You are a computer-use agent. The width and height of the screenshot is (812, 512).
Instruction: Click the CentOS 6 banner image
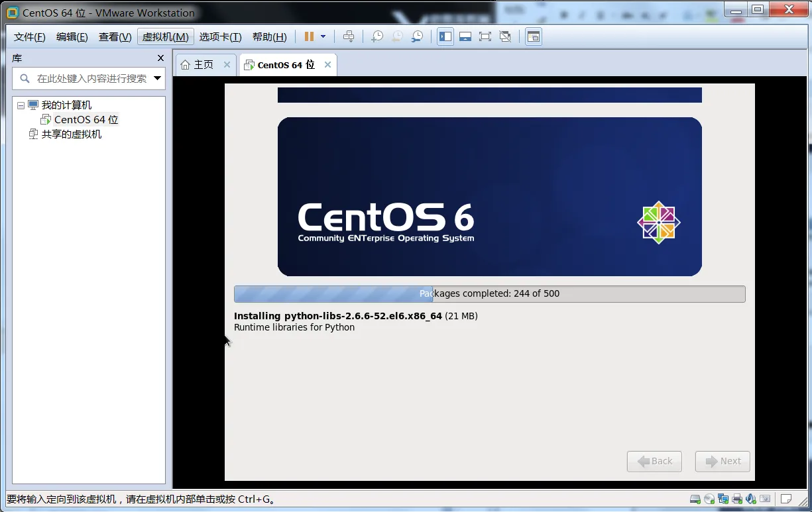pyautogui.click(x=490, y=197)
